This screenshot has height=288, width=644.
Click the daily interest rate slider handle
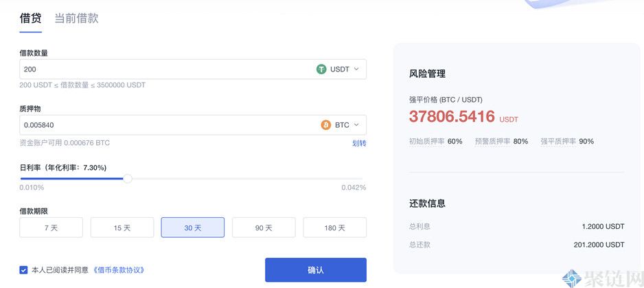coord(127,179)
